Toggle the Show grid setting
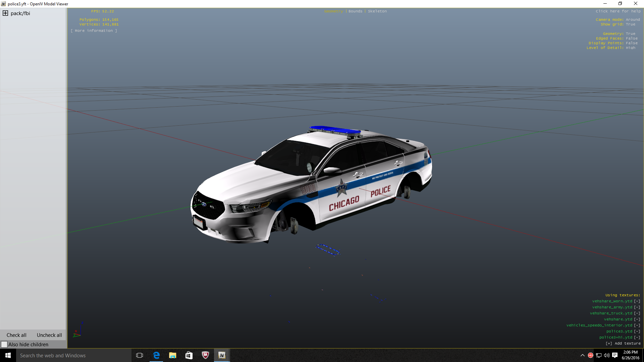 (630, 24)
